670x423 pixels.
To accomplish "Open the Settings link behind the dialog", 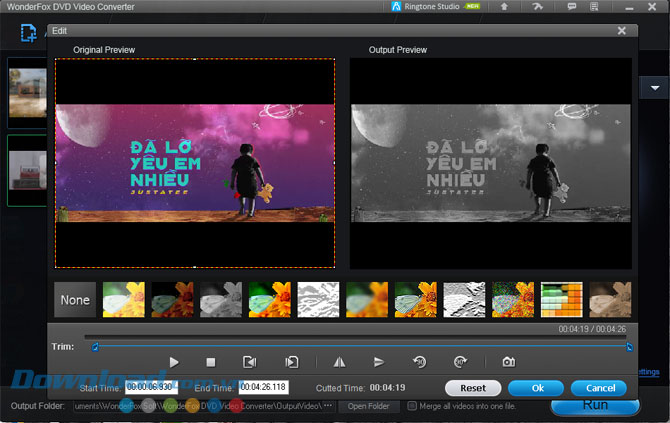I will coord(649,372).
